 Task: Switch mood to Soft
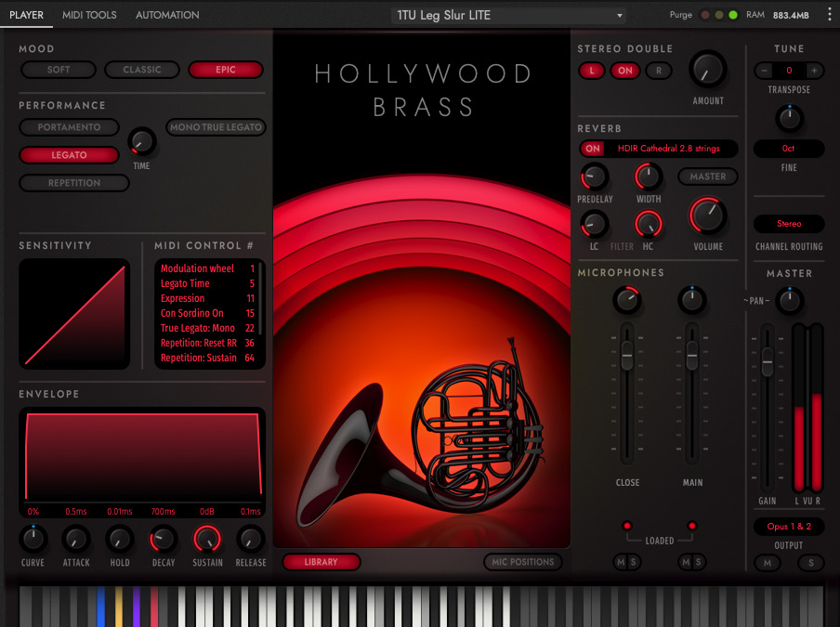59,70
